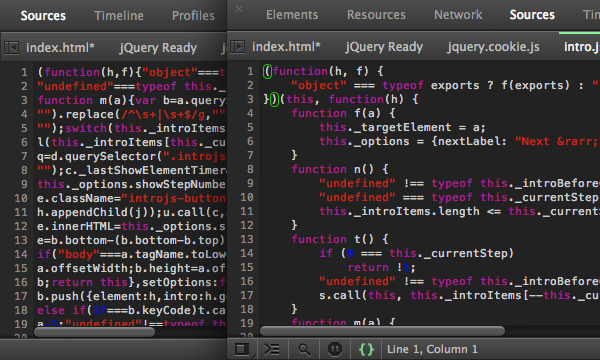Open the Timeline tab in the left window
Screen dimensions: 600x360
click(119, 16)
